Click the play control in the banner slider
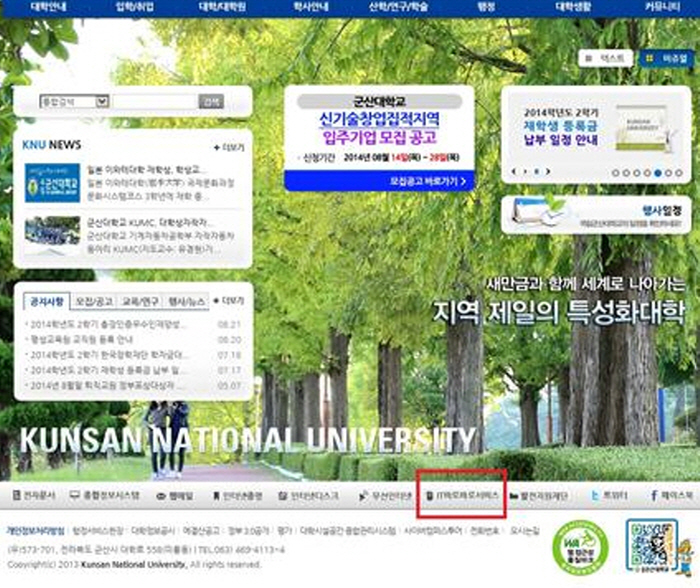This screenshot has height=588, width=700. (x=525, y=171)
